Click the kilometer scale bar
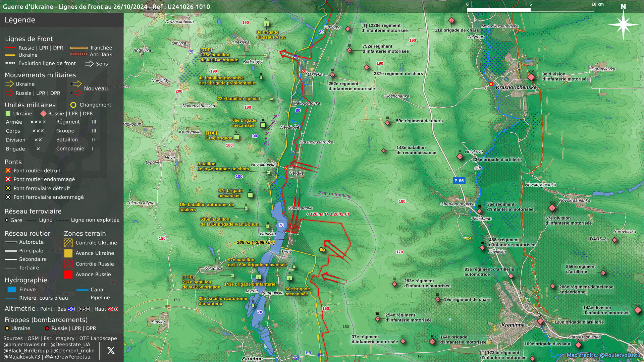The image size is (644, 362). point(530,10)
